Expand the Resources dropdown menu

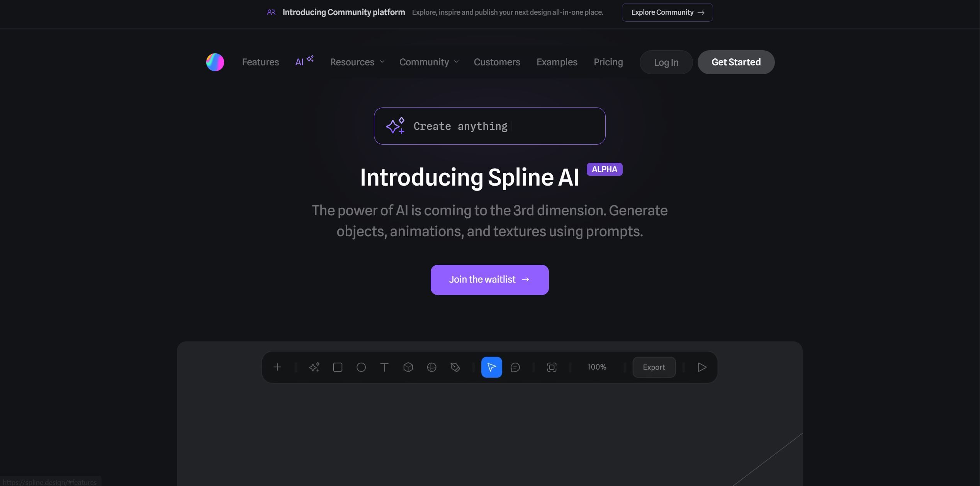pos(357,61)
